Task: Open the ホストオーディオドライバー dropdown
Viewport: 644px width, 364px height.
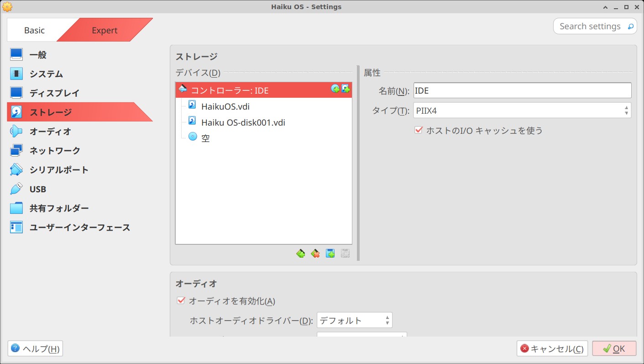Action: [355, 320]
